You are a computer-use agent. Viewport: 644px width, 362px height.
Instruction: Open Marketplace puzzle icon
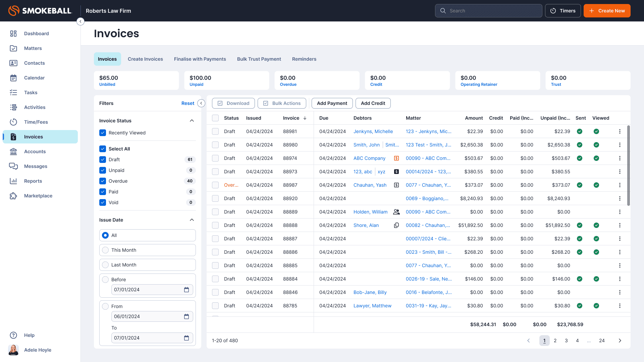pos(13,196)
